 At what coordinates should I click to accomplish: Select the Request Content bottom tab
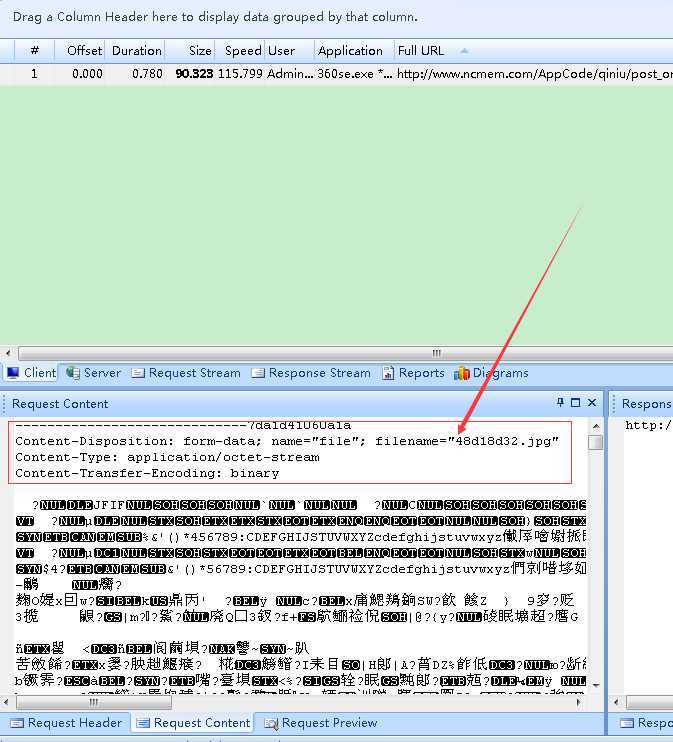[193, 723]
